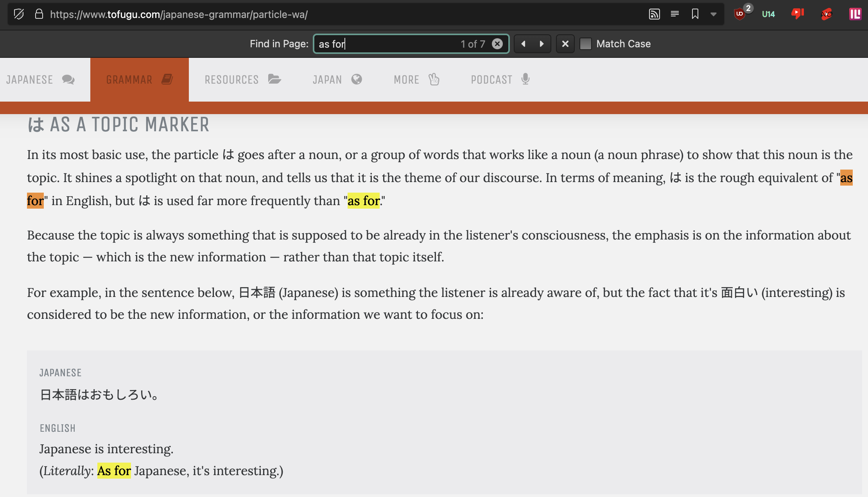Open reader view icon in address bar
Viewport: 868px width, 497px height.
pyautogui.click(x=674, y=14)
